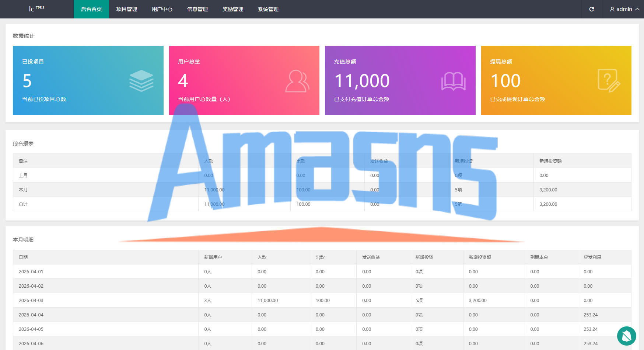Open the 用户中心 menu

click(162, 9)
